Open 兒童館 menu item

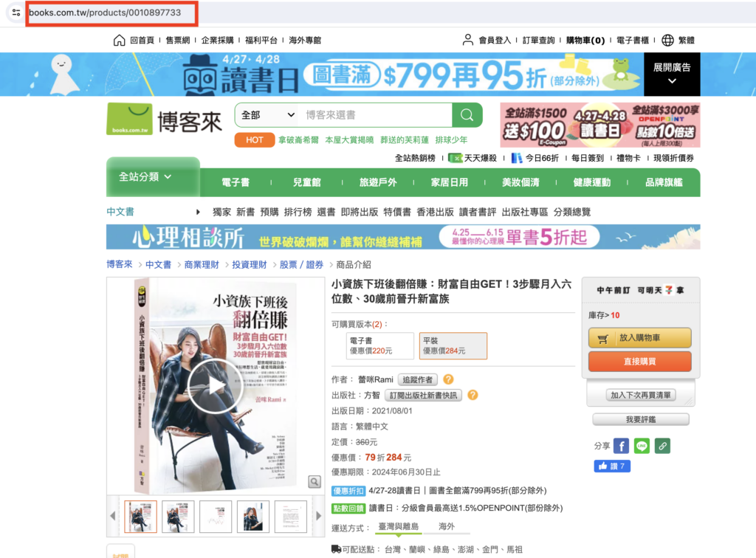306,182
